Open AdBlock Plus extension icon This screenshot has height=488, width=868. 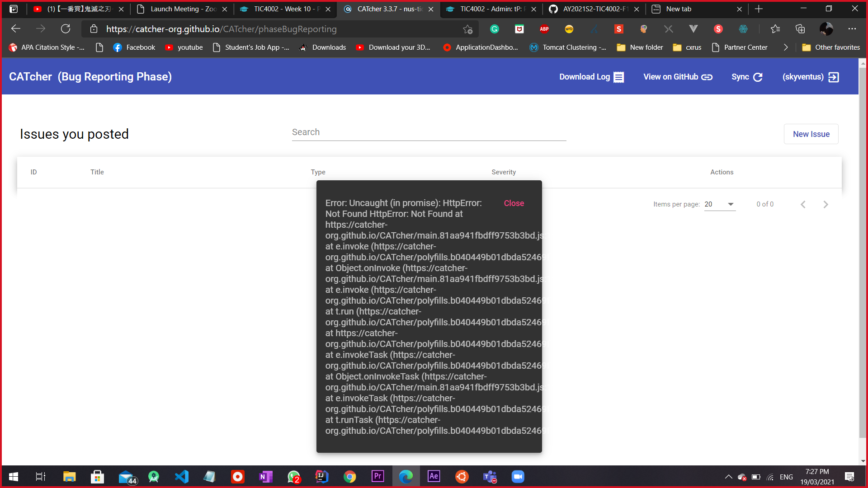[544, 29]
